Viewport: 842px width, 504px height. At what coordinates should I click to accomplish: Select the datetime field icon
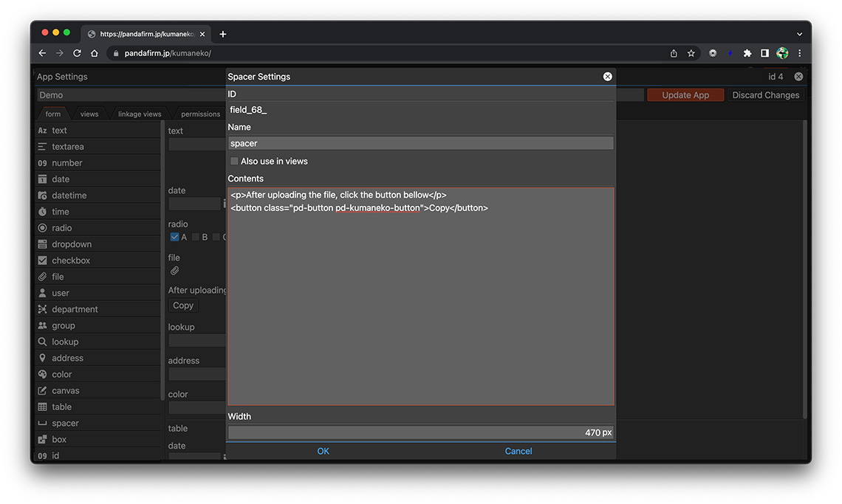pos(42,196)
